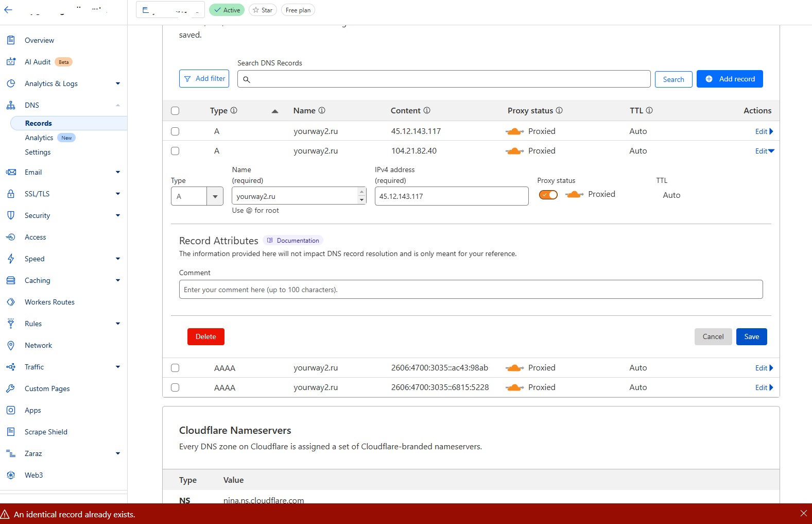Click the Speed lightning bolt icon
Image resolution: width=812 pixels, height=524 pixels.
tap(11, 259)
